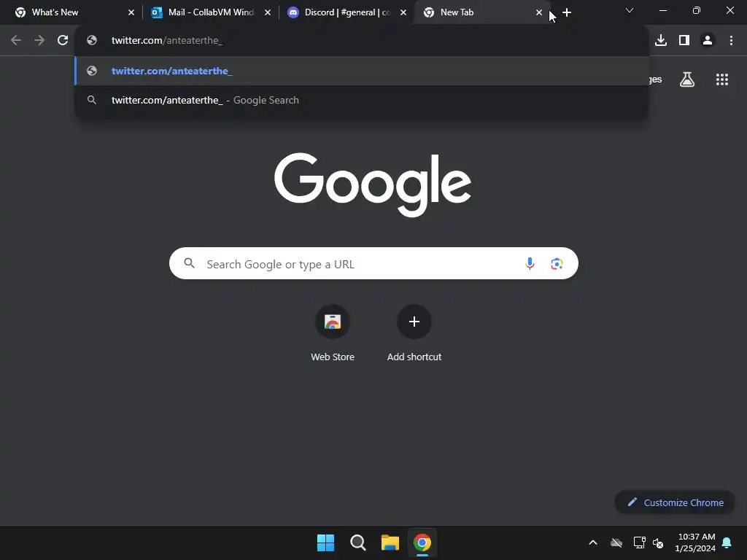Screen dimensions: 747x560
Task: Open the notification bell in system tray
Action: click(x=727, y=542)
